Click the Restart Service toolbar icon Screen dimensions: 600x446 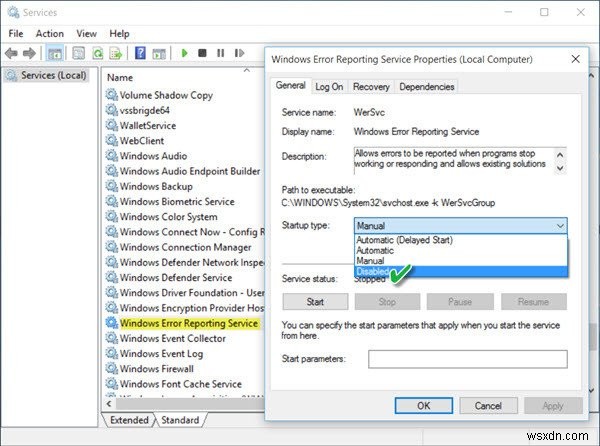[239, 53]
